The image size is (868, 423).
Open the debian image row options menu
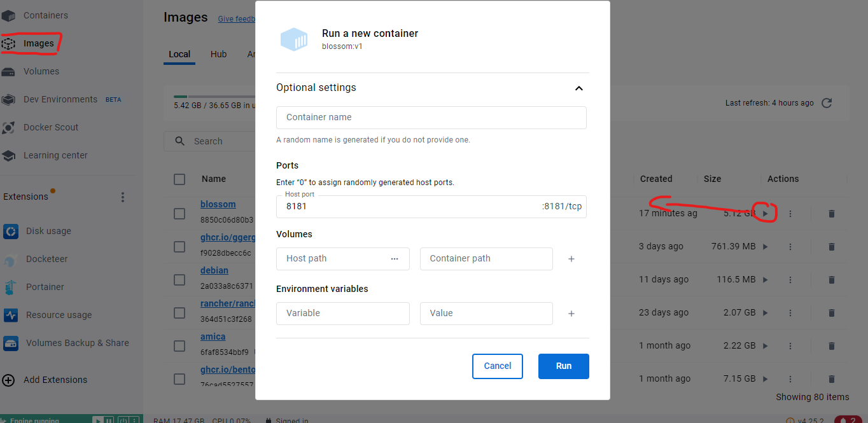(790, 279)
